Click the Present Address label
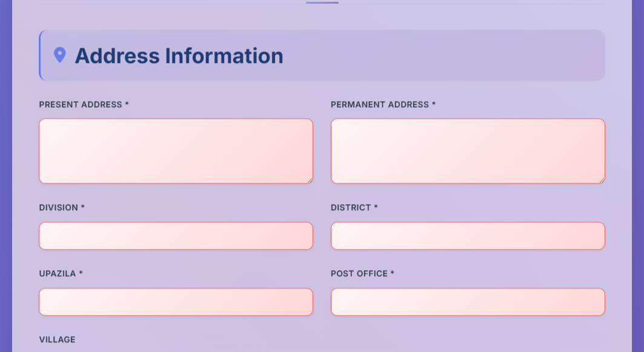Image resolution: width=644 pixels, height=352 pixels. [84, 105]
